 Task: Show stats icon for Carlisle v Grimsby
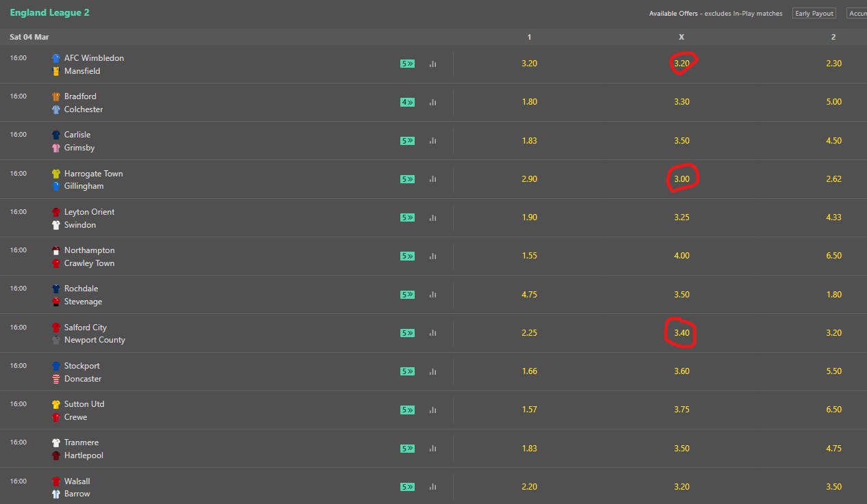[x=432, y=141]
